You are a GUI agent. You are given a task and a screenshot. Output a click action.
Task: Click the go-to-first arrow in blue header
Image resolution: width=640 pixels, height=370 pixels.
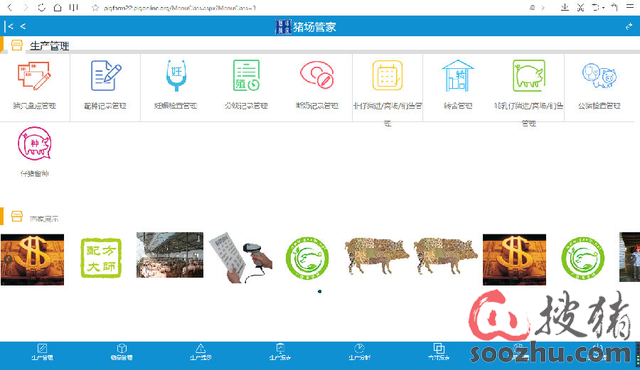point(9,27)
